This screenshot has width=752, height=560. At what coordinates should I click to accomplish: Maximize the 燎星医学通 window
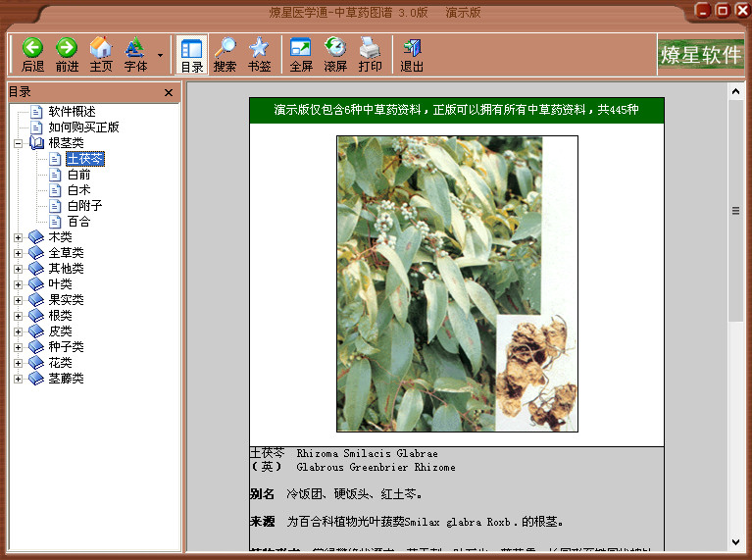(x=723, y=11)
